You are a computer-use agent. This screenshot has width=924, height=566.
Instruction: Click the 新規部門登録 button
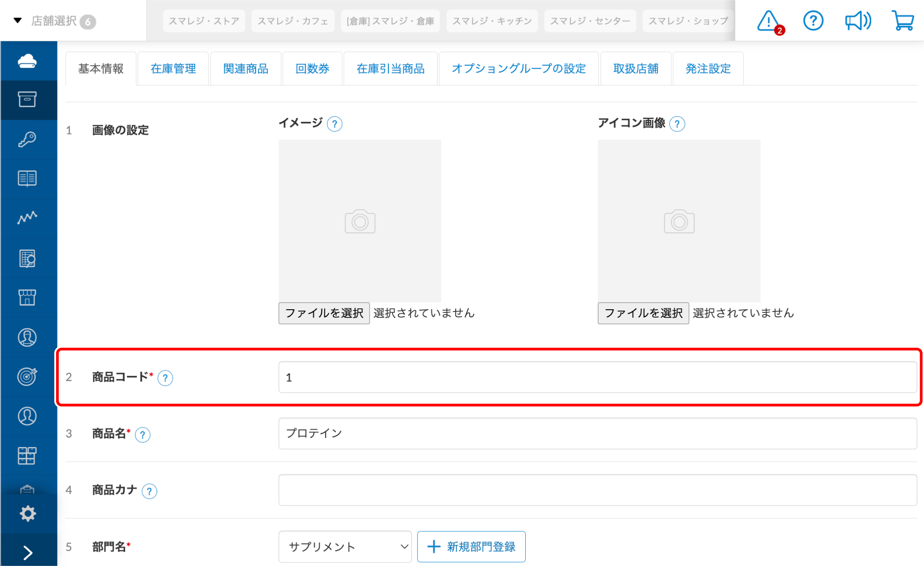[471, 547]
